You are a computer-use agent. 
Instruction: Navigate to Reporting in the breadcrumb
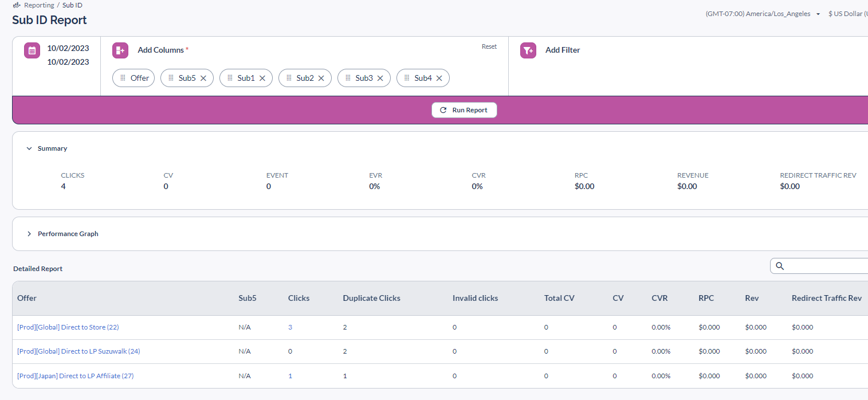pos(38,5)
